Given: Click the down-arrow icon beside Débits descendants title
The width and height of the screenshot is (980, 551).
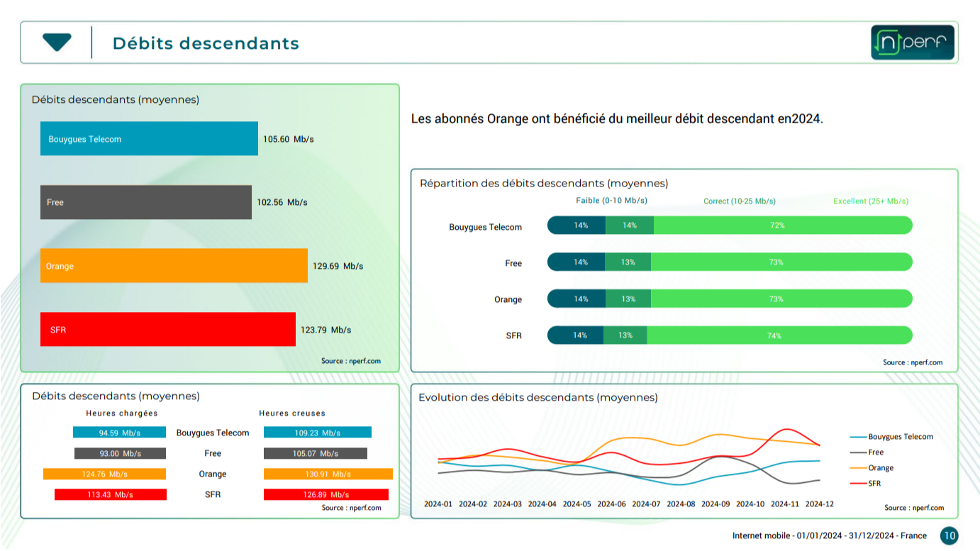Looking at the screenshot, I should (x=57, y=43).
